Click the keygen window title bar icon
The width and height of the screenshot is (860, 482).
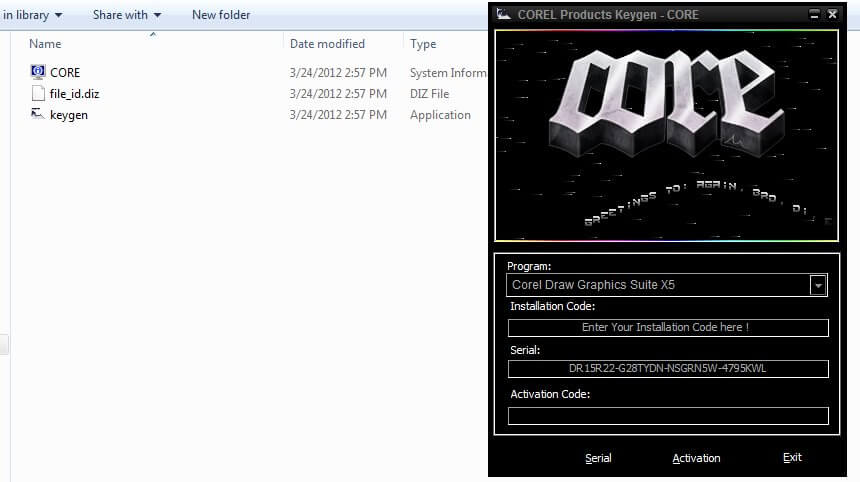[504, 14]
